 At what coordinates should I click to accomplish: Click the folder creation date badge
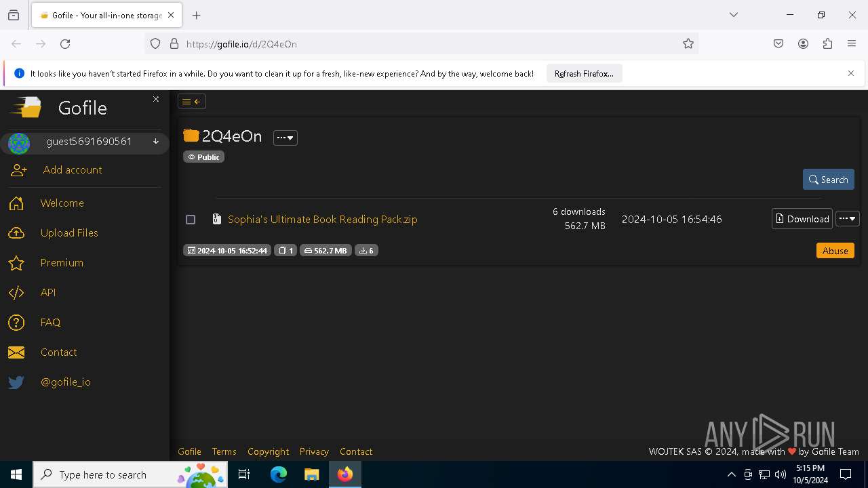coord(227,251)
